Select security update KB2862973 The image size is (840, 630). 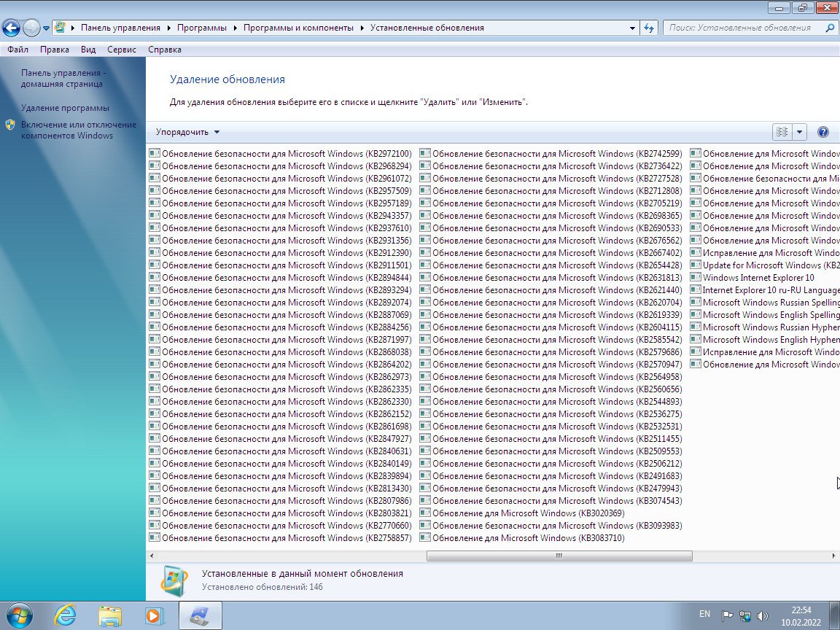coord(281,376)
